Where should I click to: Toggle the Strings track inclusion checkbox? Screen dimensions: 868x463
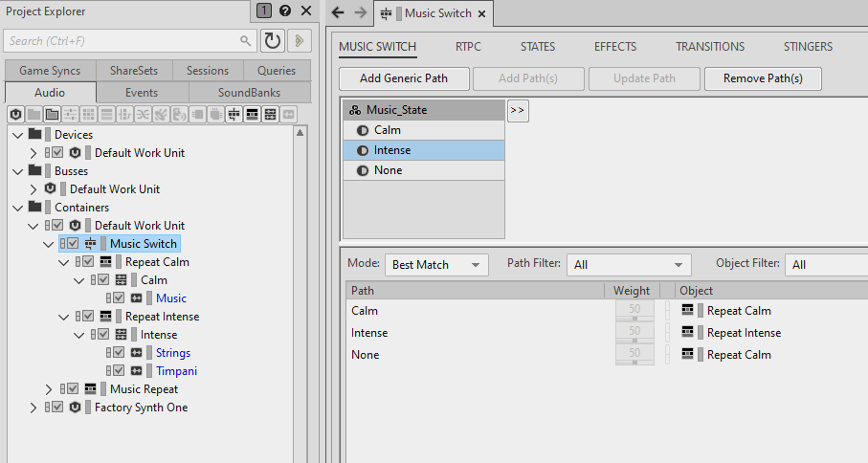(119, 353)
